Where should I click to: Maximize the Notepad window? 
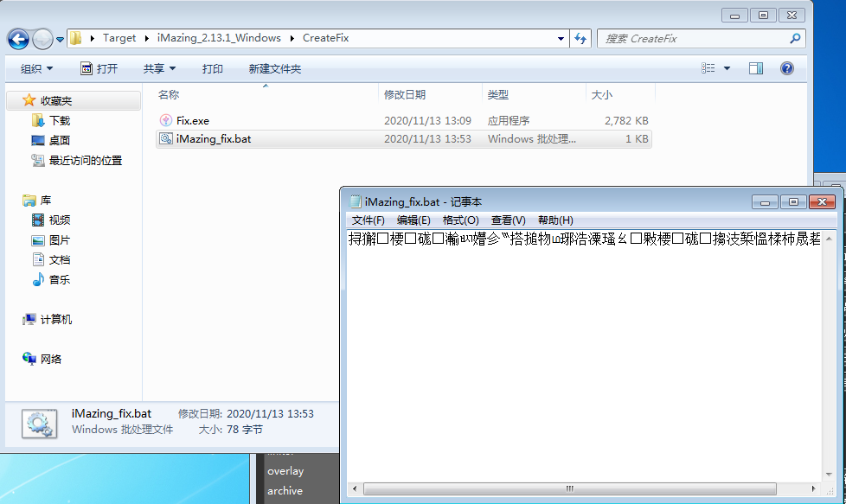[x=793, y=202]
